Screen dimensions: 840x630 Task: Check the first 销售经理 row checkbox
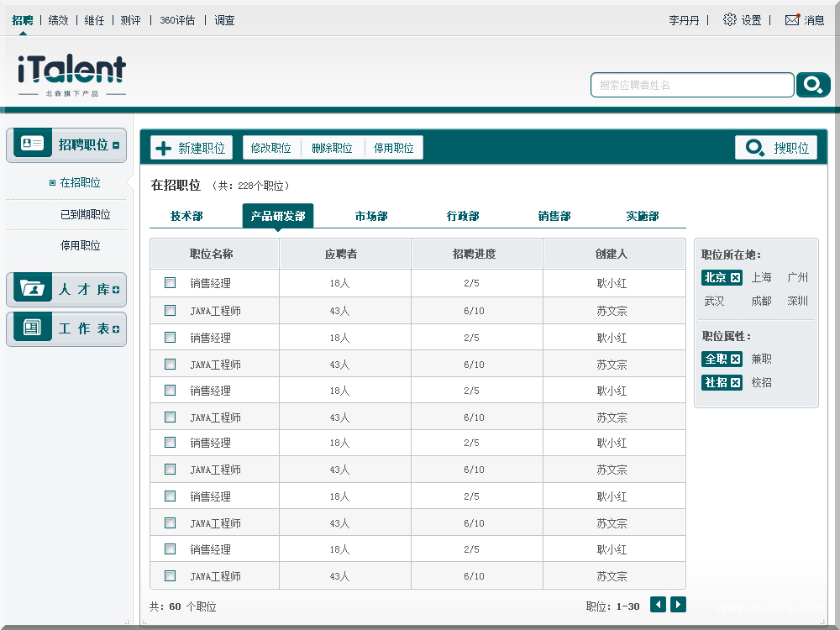171,282
